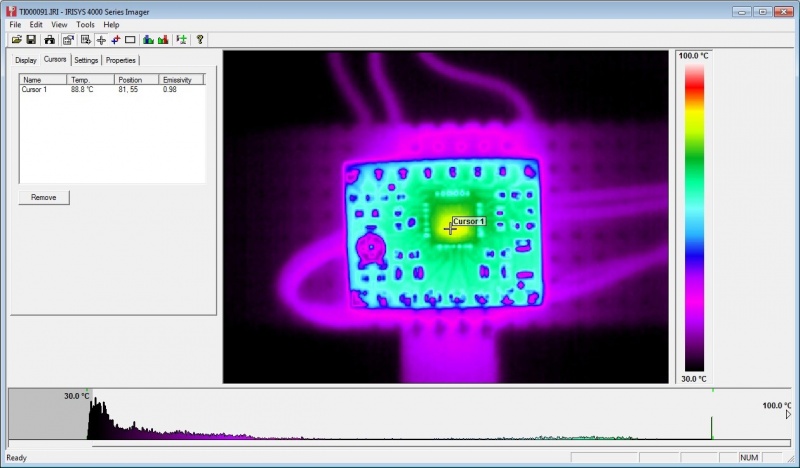
Task: Click the temperature color scale bar
Action: coord(694,217)
